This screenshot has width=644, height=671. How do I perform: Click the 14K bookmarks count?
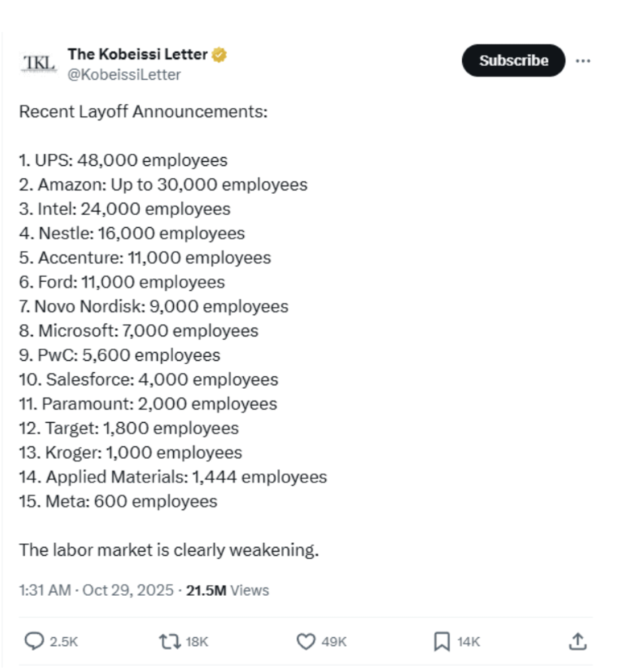[x=469, y=641]
